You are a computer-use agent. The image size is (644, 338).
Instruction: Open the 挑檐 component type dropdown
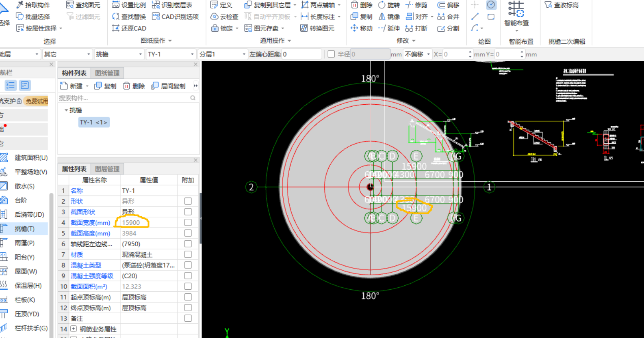pos(119,54)
